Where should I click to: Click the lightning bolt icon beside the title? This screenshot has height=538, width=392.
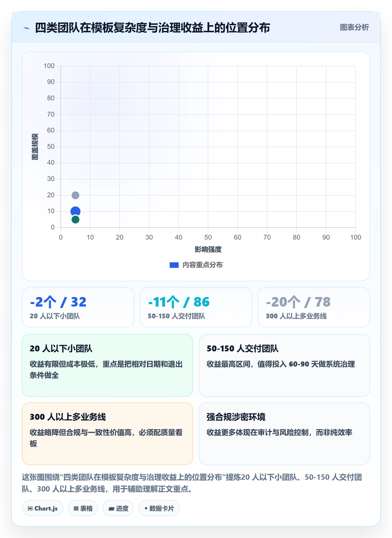pyautogui.click(x=27, y=28)
